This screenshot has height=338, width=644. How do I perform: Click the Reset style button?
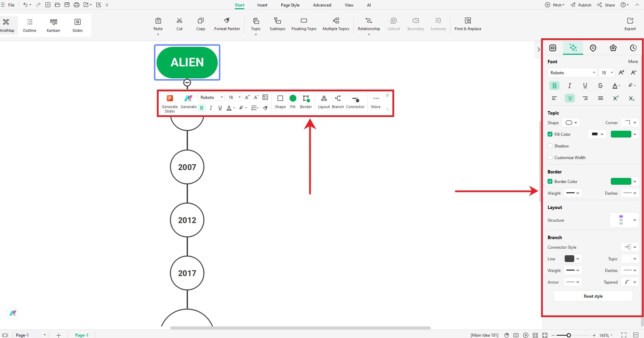tap(593, 296)
